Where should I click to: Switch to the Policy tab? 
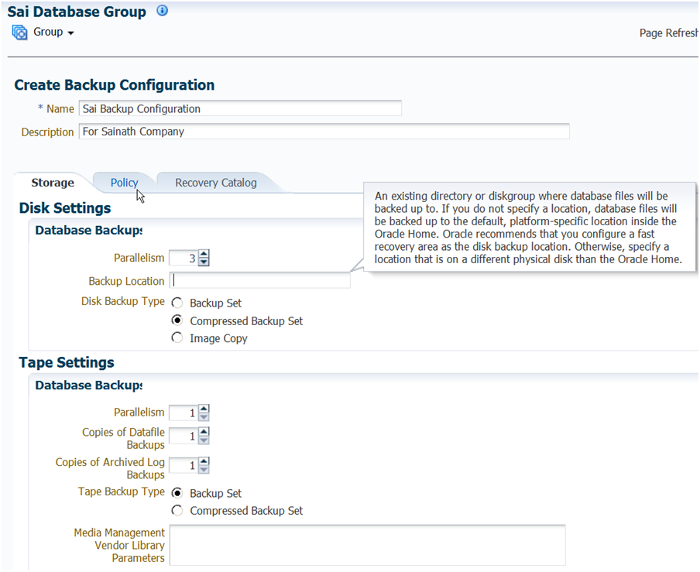[124, 182]
